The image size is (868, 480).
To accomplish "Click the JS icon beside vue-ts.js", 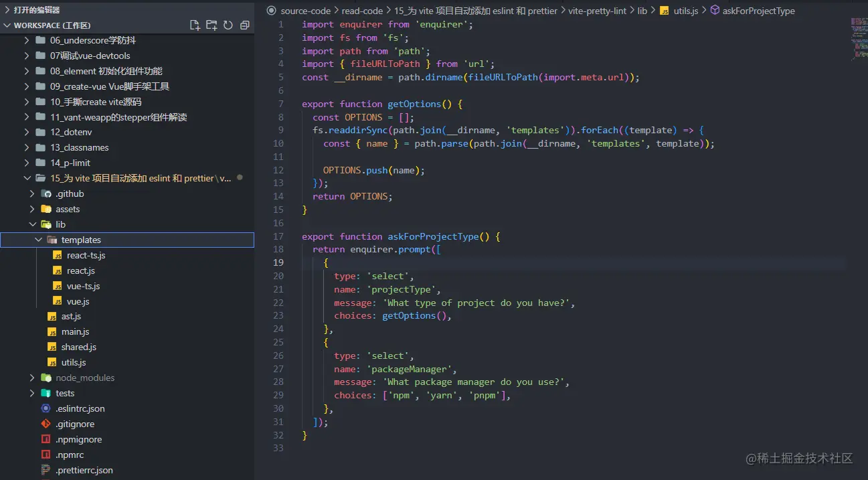I will [58, 286].
